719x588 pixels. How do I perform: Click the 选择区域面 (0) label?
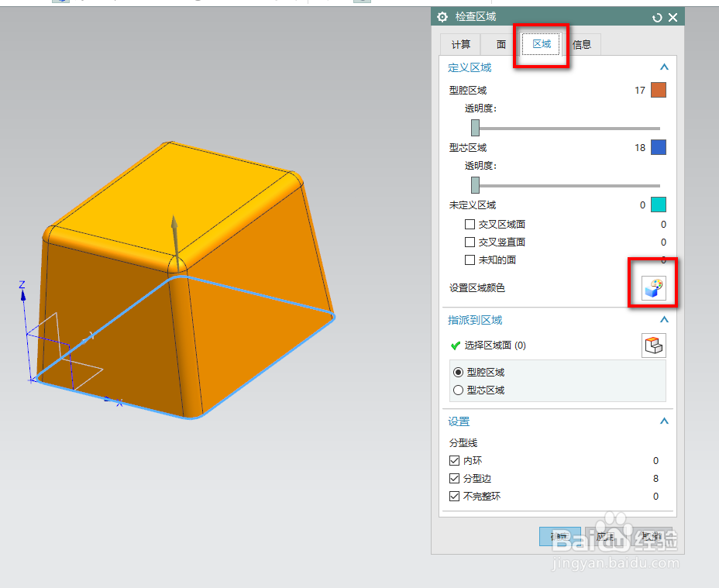pyautogui.click(x=495, y=346)
